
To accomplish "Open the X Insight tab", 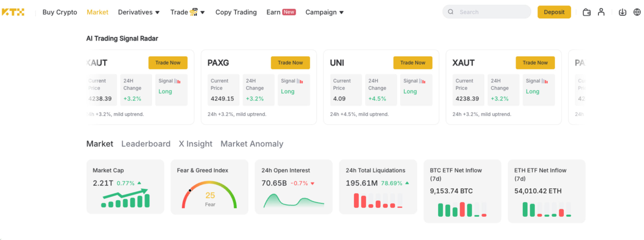I will (x=195, y=144).
